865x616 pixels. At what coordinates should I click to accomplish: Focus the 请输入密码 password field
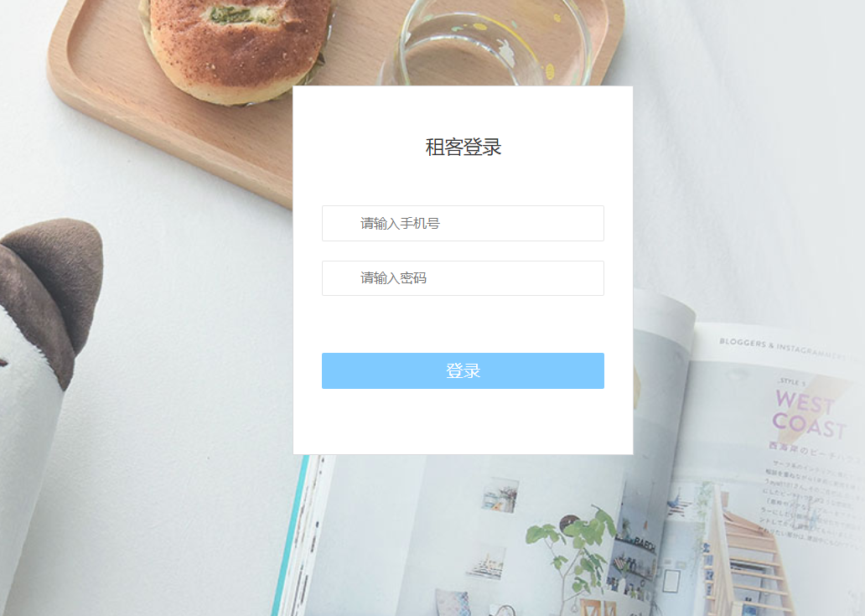pos(463,278)
